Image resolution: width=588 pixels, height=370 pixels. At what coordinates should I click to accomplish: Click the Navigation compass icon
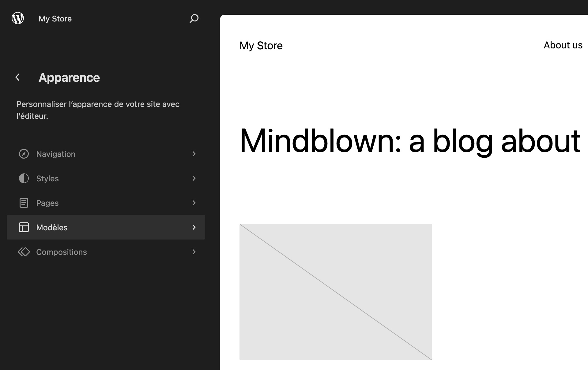click(24, 154)
